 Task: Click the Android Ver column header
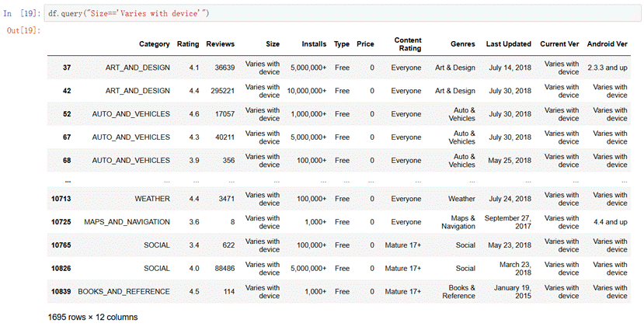[x=607, y=44]
